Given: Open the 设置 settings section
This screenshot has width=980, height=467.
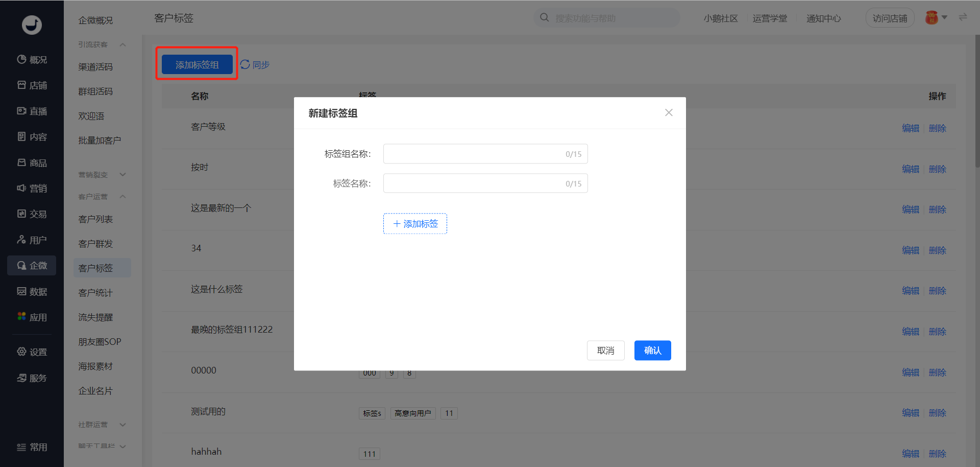Looking at the screenshot, I should coord(32,352).
